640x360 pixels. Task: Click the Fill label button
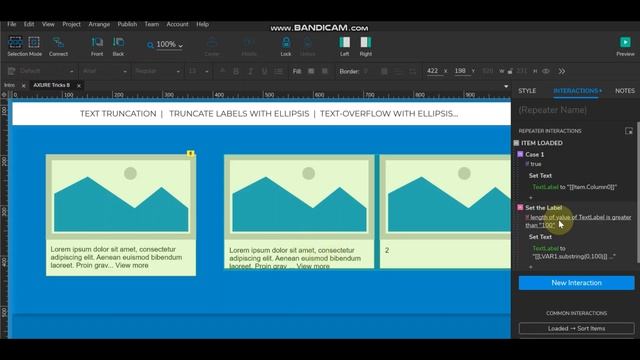point(297,71)
